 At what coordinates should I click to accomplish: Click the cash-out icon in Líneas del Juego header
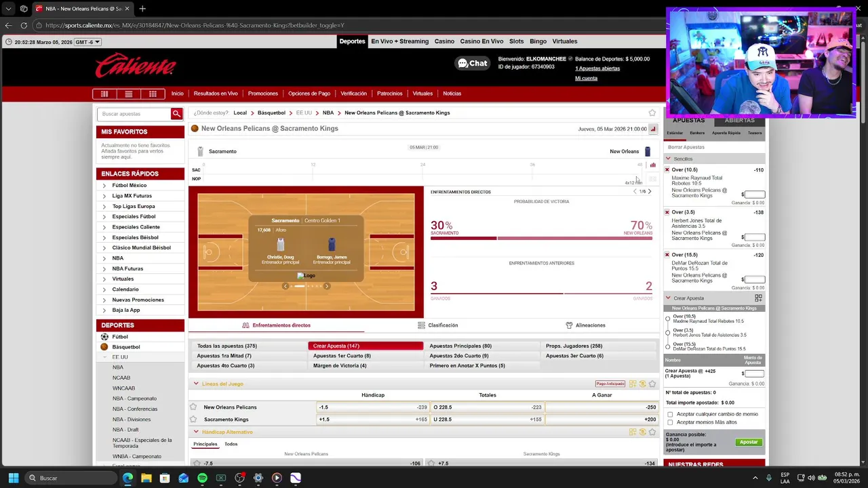pos(642,384)
